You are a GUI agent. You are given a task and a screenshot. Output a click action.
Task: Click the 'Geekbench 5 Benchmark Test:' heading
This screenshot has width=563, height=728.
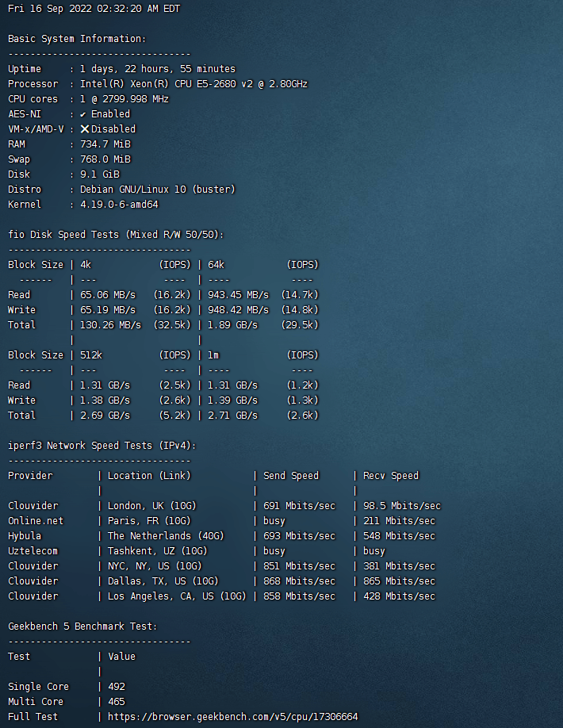click(82, 626)
